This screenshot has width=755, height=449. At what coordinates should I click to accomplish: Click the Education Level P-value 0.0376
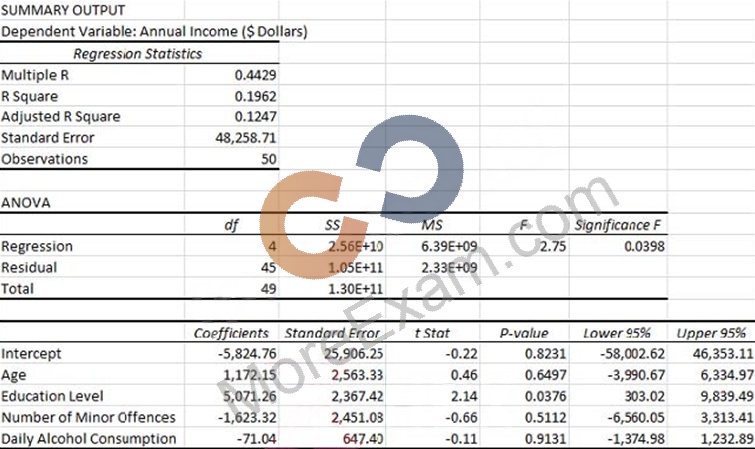click(x=546, y=396)
